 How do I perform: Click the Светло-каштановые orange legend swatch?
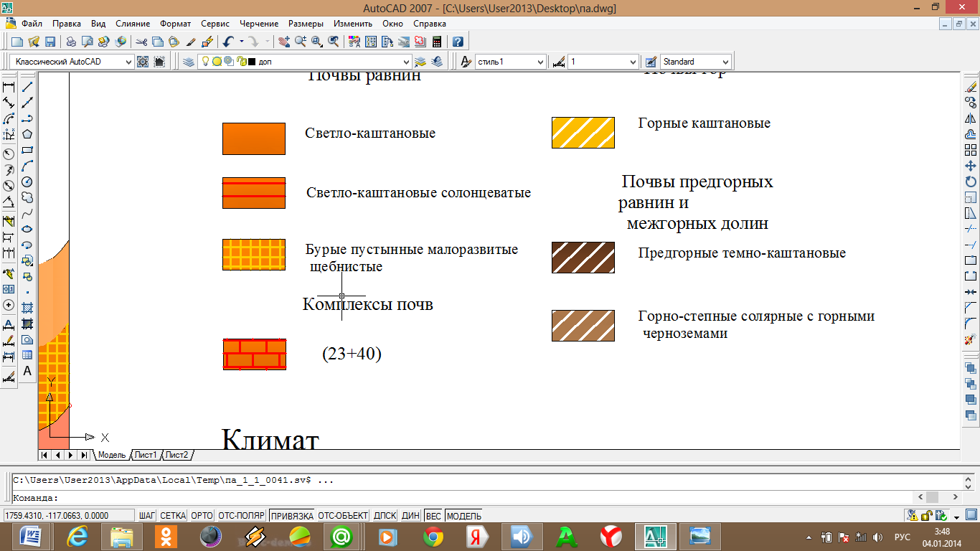point(254,138)
